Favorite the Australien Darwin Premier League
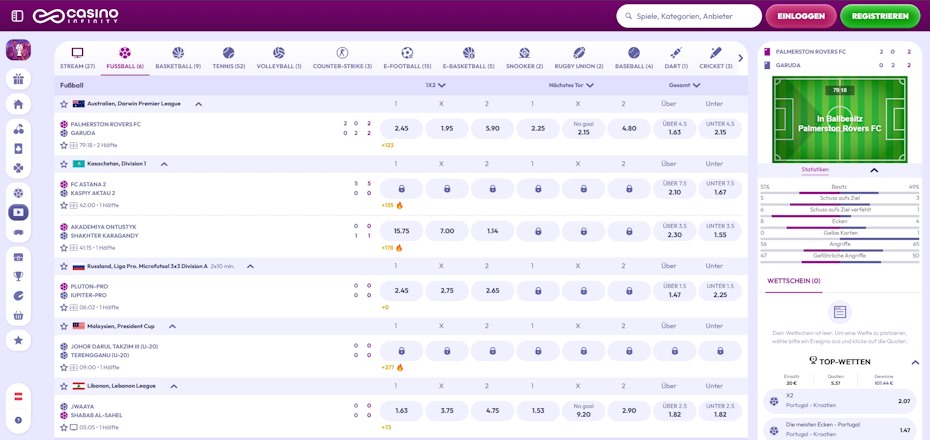 click(x=64, y=104)
